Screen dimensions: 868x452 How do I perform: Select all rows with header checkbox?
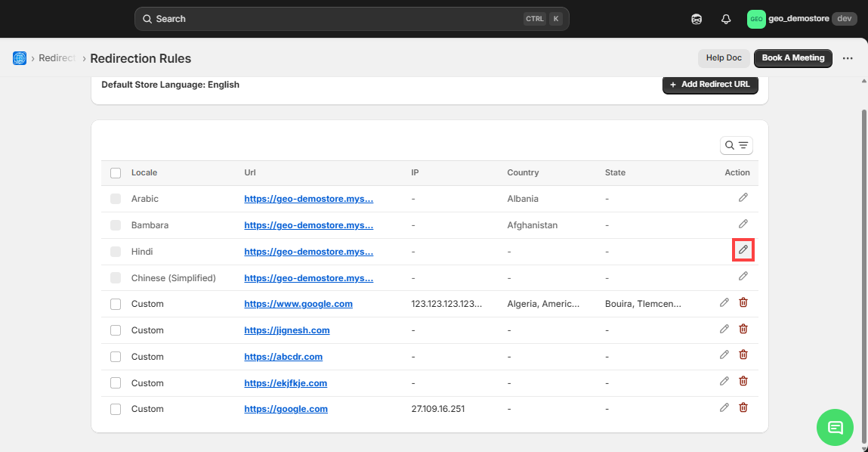coord(116,173)
